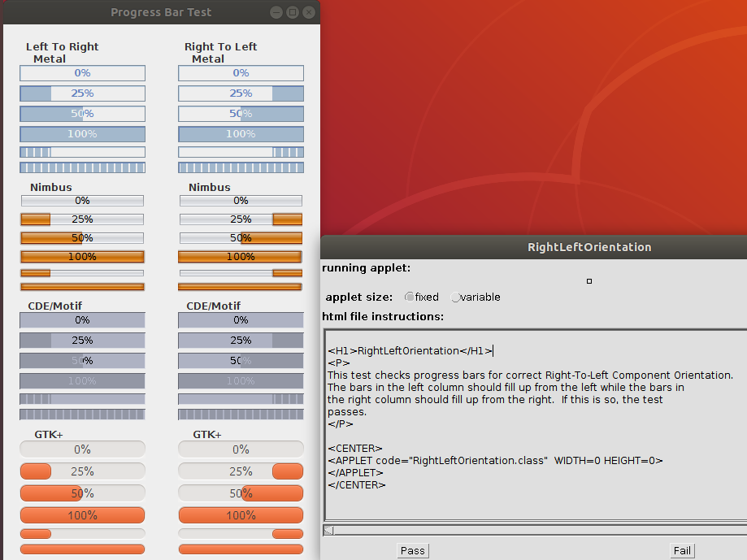
Task: Click the left column Nimbus 50% progress bar
Action: 82,238
